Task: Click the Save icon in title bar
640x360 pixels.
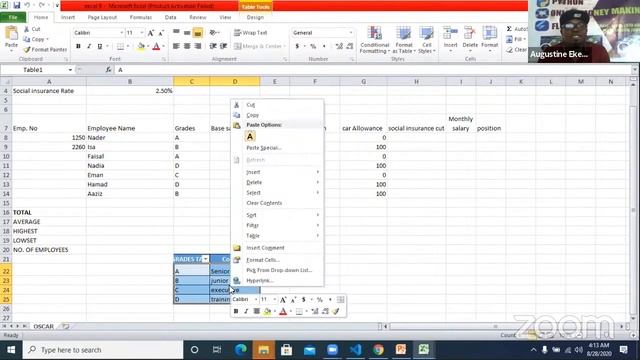Action: tap(17, 5)
